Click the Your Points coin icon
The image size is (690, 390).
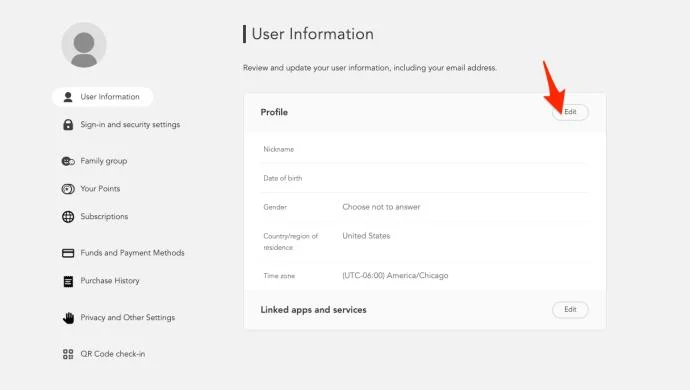pyautogui.click(x=68, y=189)
